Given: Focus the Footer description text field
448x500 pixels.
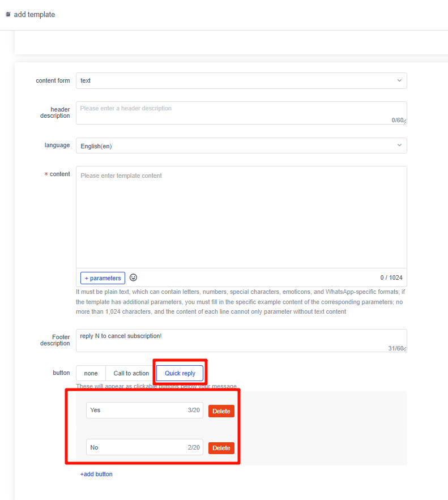Looking at the screenshot, I should coord(232,340).
